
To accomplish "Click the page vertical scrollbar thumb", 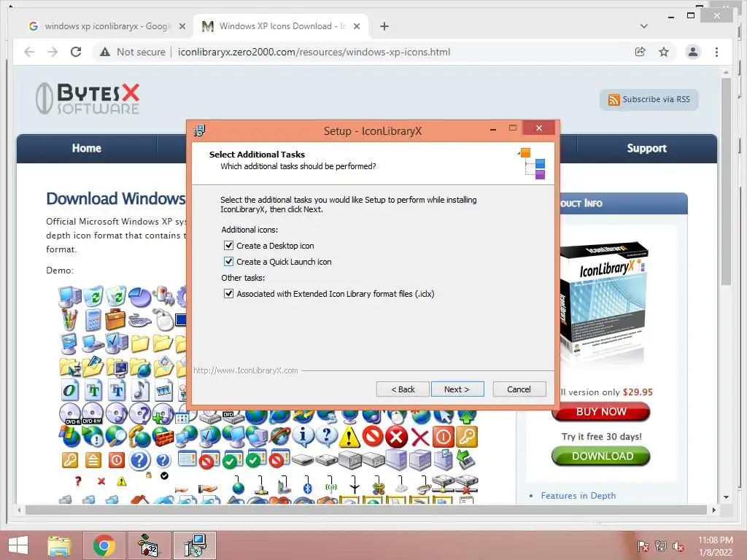I will coord(726,181).
